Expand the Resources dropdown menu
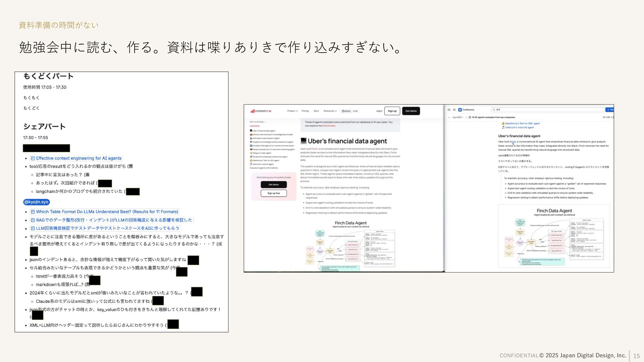The width and height of the screenshot is (644, 362). click(x=330, y=111)
